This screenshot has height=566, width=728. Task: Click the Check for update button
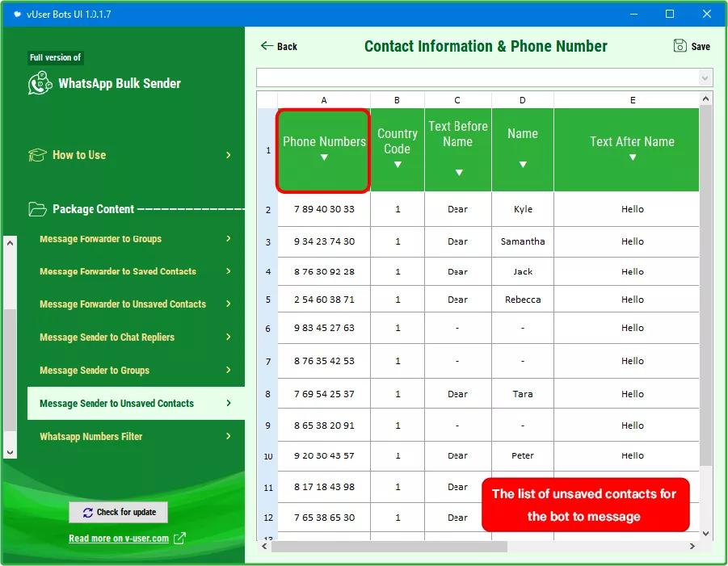tap(119, 512)
